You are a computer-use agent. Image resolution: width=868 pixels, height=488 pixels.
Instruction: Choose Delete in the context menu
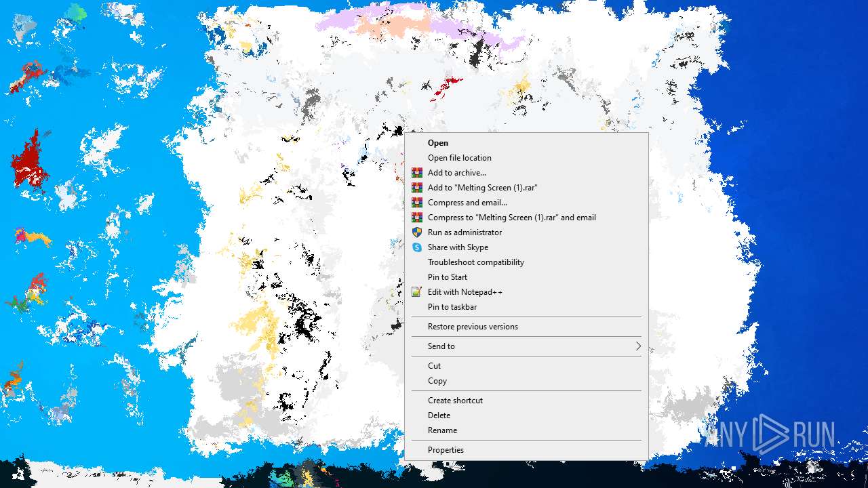[526, 415]
